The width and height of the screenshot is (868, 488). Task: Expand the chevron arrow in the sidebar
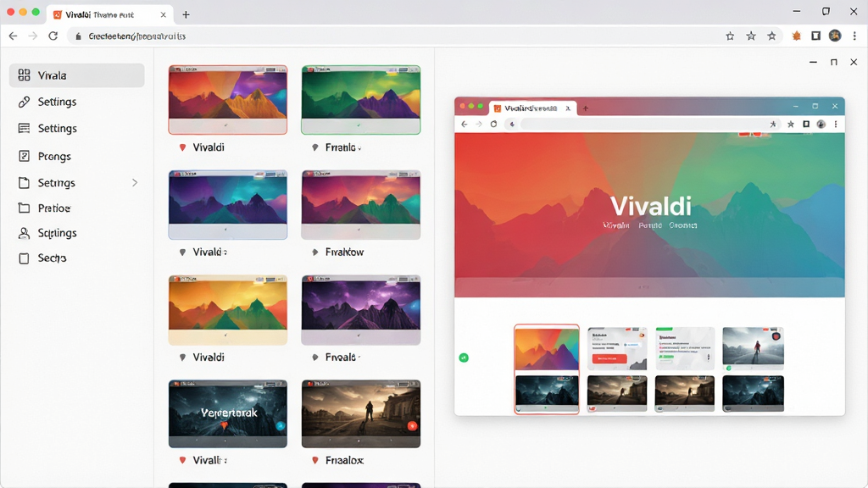135,183
